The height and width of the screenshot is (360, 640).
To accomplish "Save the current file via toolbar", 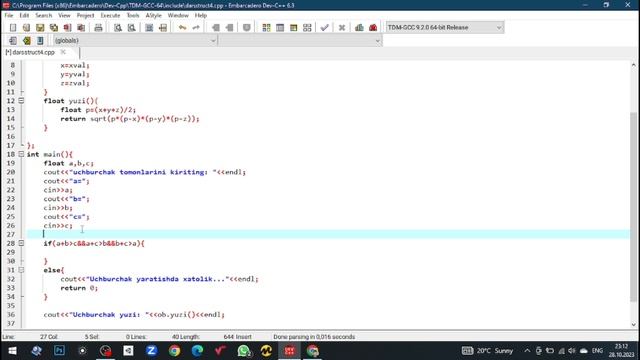I will click(x=40, y=27).
